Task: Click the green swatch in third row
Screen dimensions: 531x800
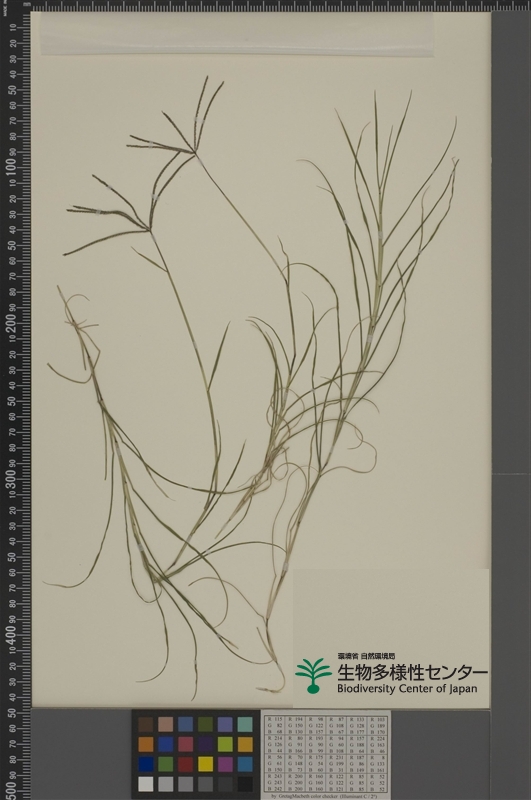Action: tap(165, 764)
